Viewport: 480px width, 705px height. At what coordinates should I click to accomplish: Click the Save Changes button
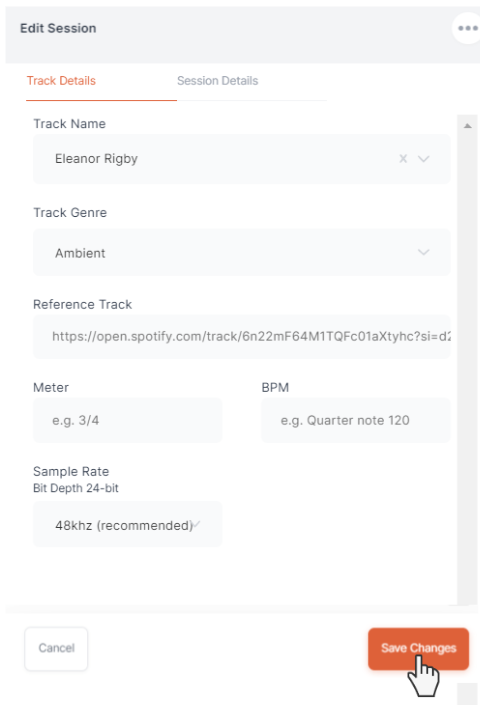click(x=418, y=648)
